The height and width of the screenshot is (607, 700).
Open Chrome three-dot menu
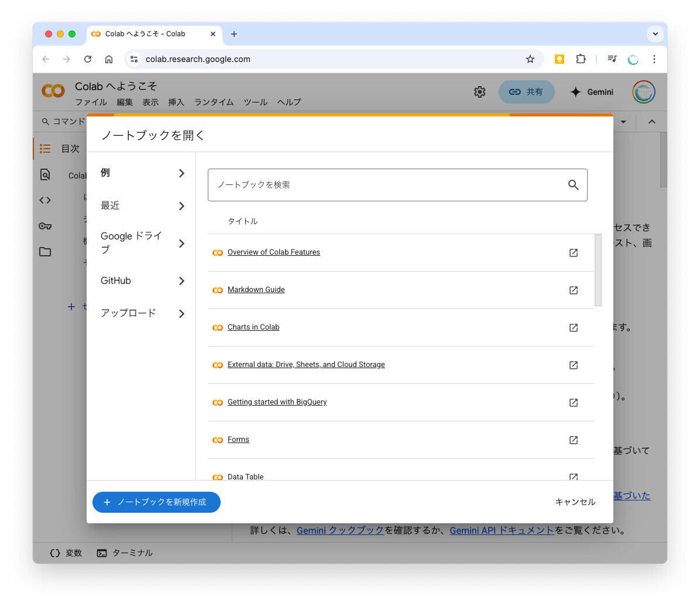coord(654,59)
